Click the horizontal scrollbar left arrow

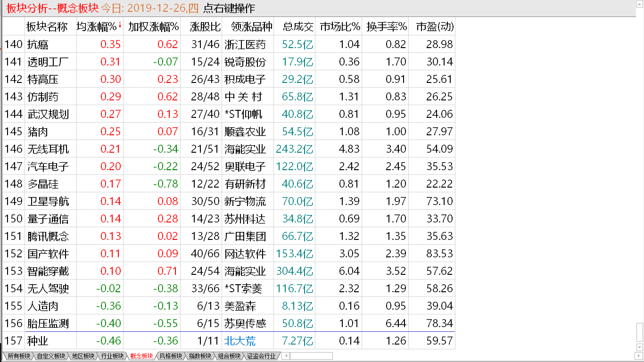(x=285, y=356)
